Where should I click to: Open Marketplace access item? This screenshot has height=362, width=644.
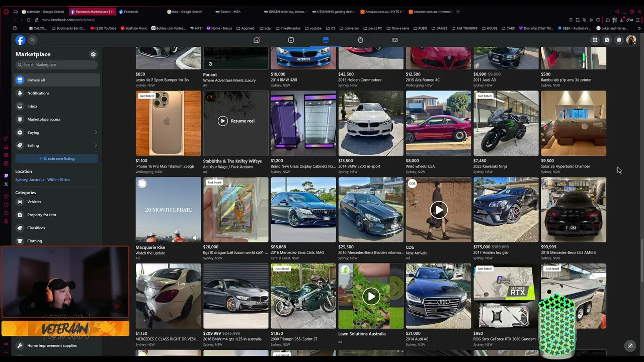(x=56, y=119)
